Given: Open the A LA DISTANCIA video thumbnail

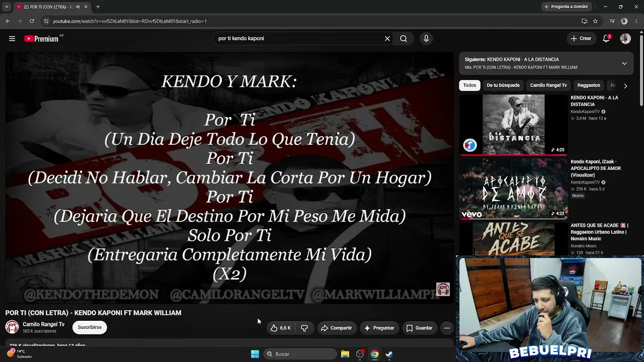Looking at the screenshot, I should click(513, 124).
